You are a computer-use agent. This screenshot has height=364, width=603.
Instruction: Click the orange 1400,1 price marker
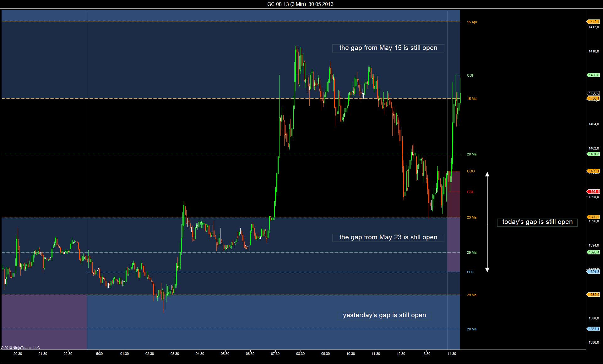(594, 171)
